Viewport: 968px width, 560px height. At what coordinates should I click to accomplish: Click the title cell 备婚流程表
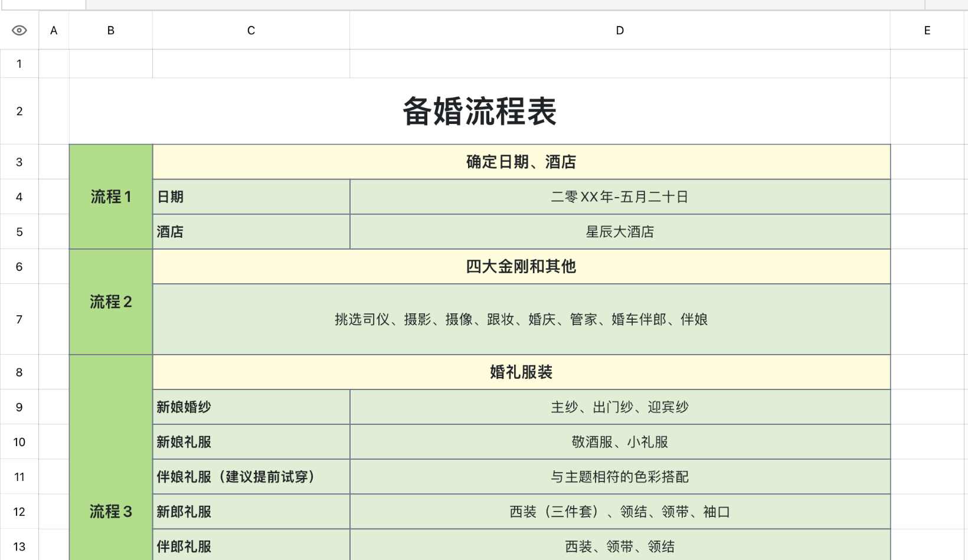[x=479, y=111]
